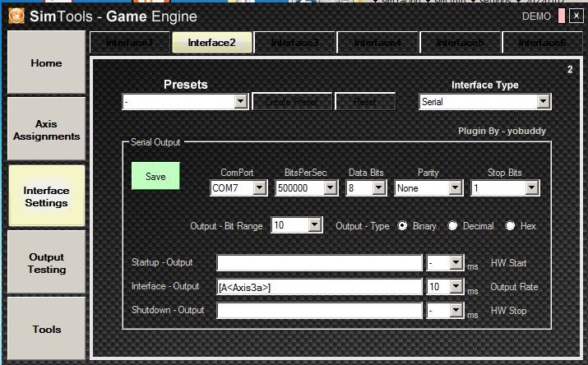588x365 pixels.
Task: Click the Shutdown - Output text field
Action: 320,311
